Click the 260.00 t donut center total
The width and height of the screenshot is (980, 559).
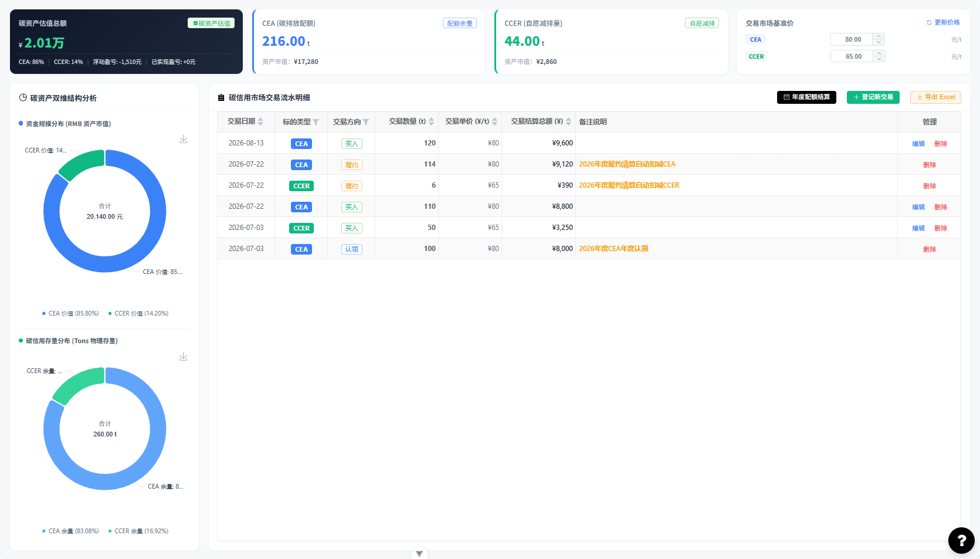105,435
